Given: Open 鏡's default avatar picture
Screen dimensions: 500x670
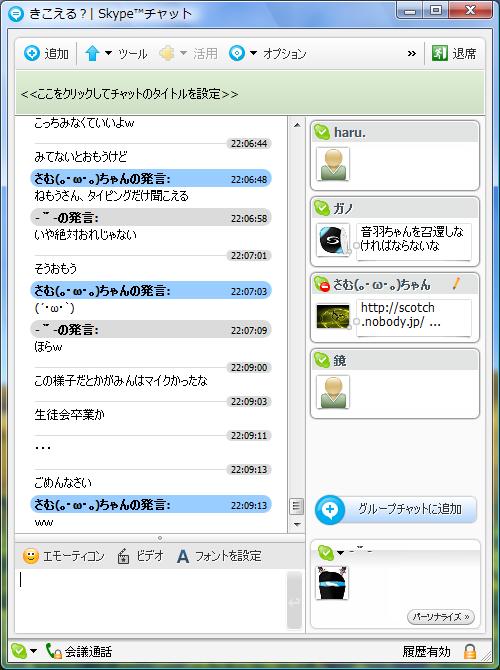Looking at the screenshot, I should (x=333, y=392).
